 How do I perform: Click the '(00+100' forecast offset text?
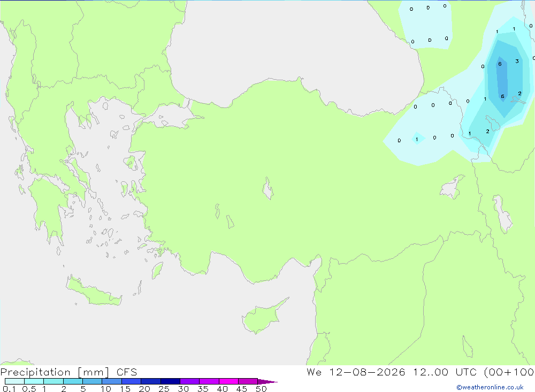pyautogui.click(x=509, y=372)
